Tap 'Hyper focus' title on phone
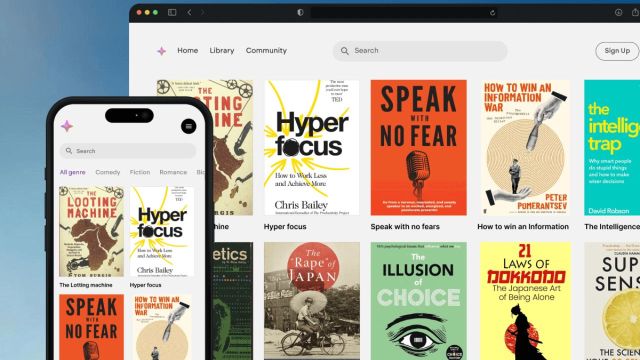 pos(145,285)
